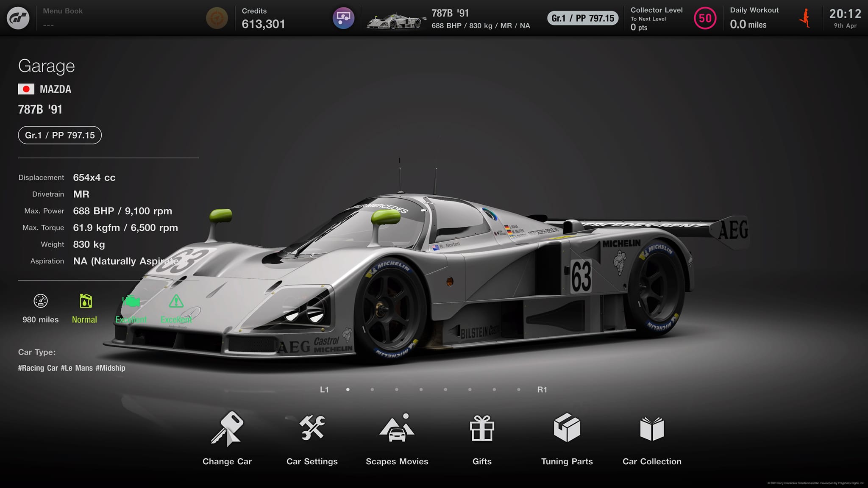Click the '688 BHP / 9,100 rpm' value

point(122,211)
